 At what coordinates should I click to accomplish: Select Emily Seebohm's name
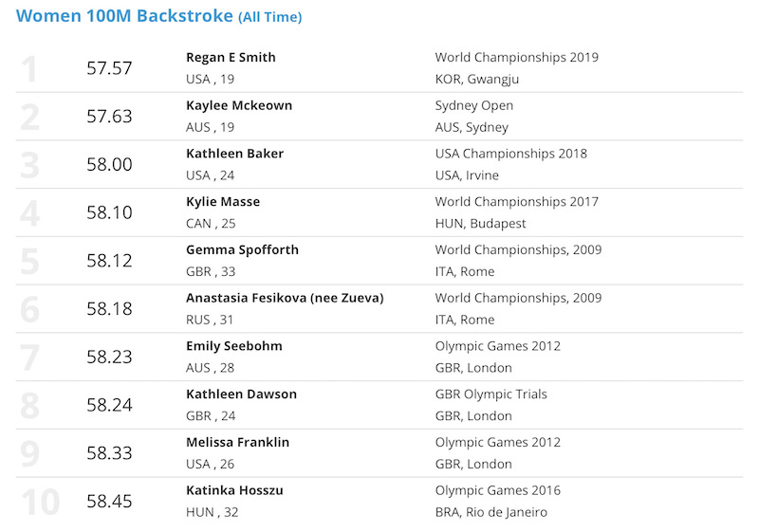(x=234, y=346)
